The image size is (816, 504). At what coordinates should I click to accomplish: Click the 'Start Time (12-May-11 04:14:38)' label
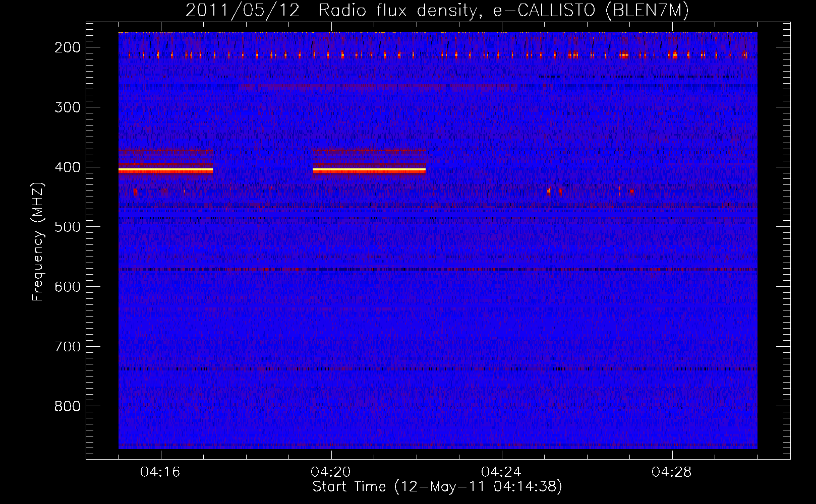(x=437, y=486)
